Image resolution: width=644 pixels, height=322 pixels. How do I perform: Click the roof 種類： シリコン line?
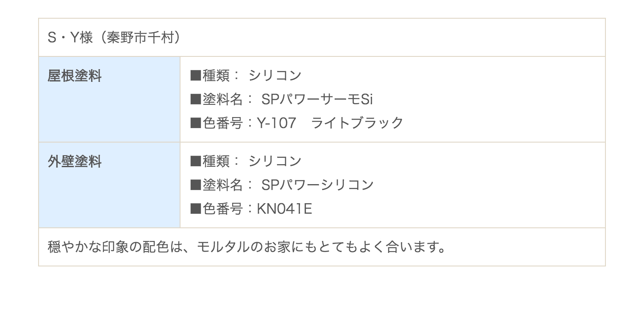point(246,76)
